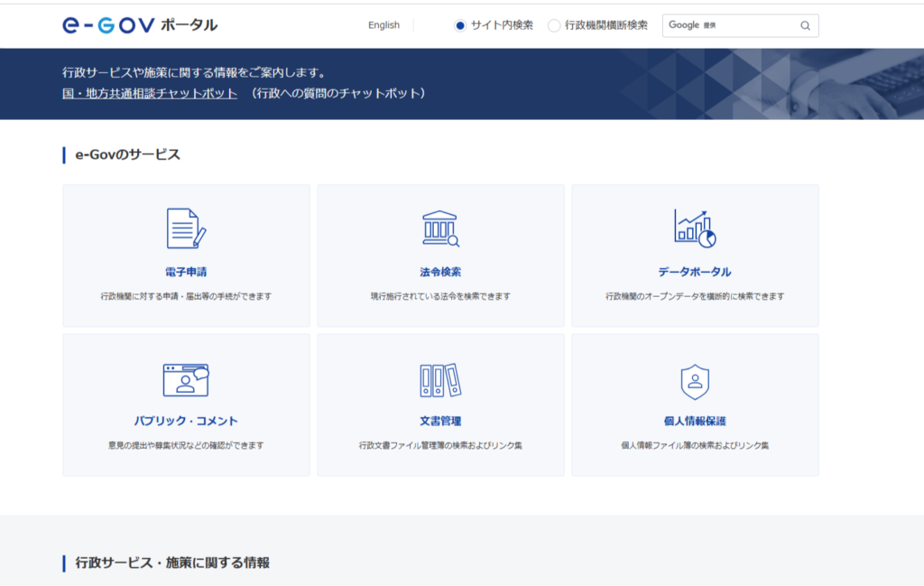Click the 文書管理 binder files icon
This screenshot has height=586, width=924.
coord(440,380)
